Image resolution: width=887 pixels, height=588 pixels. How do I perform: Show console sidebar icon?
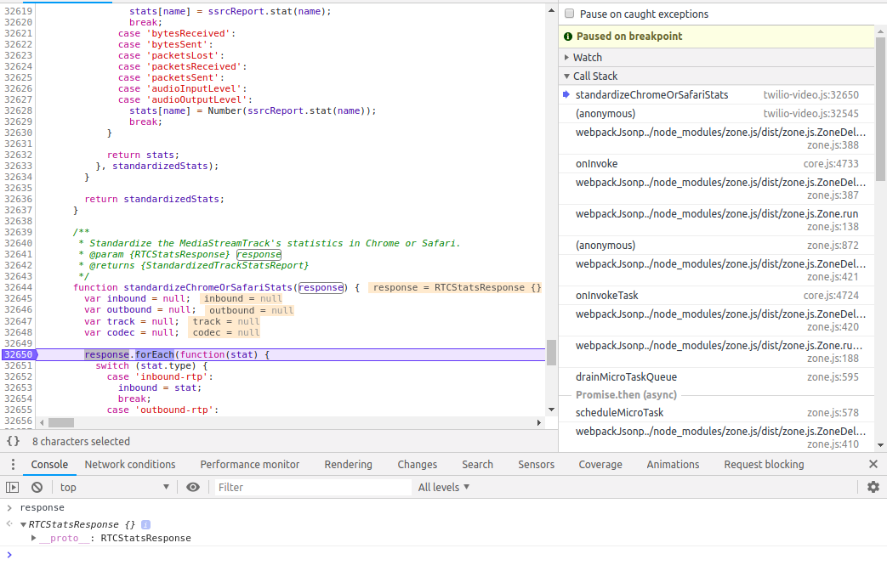pos(13,488)
